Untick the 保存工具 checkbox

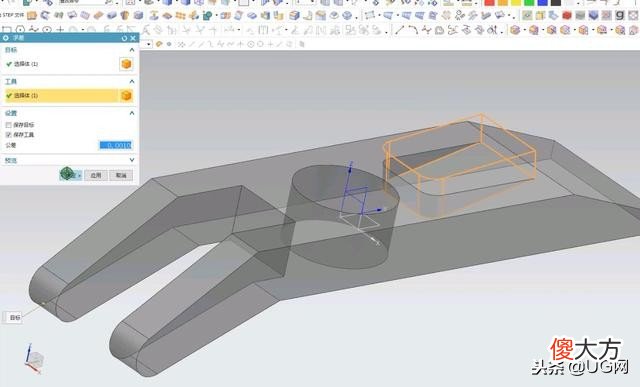coord(9,135)
